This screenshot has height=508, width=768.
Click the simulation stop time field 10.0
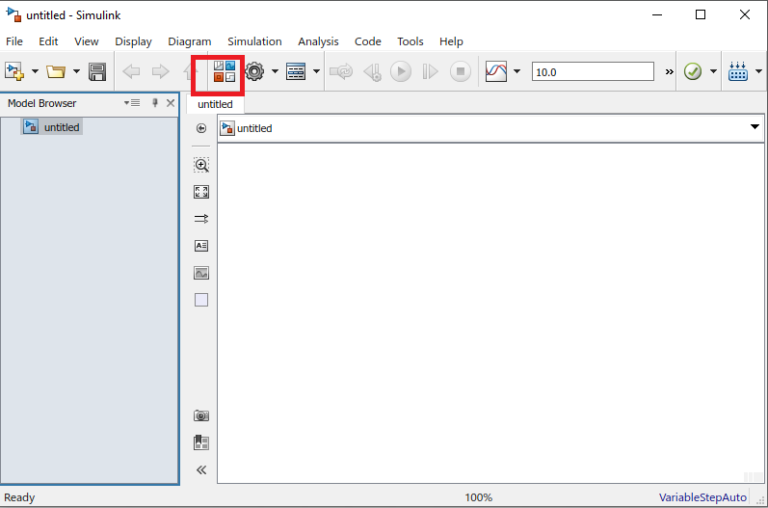pos(593,72)
